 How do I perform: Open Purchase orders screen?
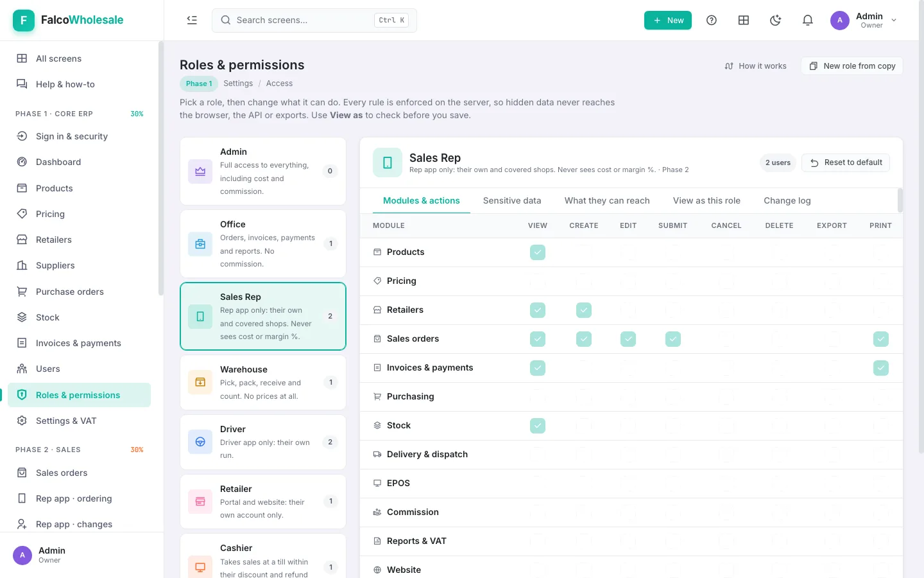pyautogui.click(x=80, y=292)
